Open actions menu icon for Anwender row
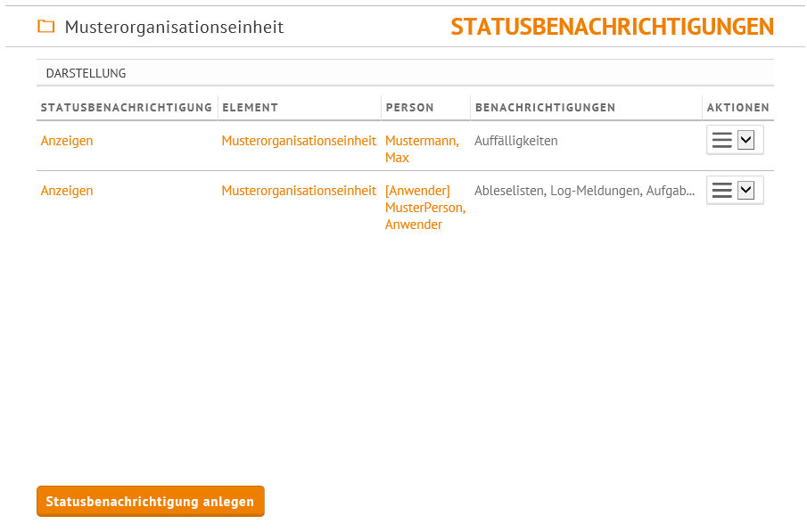The image size is (807, 532). pyautogui.click(x=721, y=191)
